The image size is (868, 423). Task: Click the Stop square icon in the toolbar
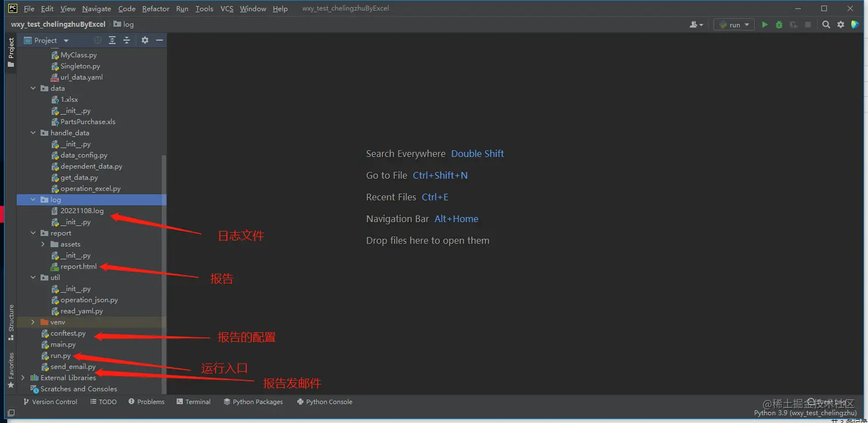808,25
